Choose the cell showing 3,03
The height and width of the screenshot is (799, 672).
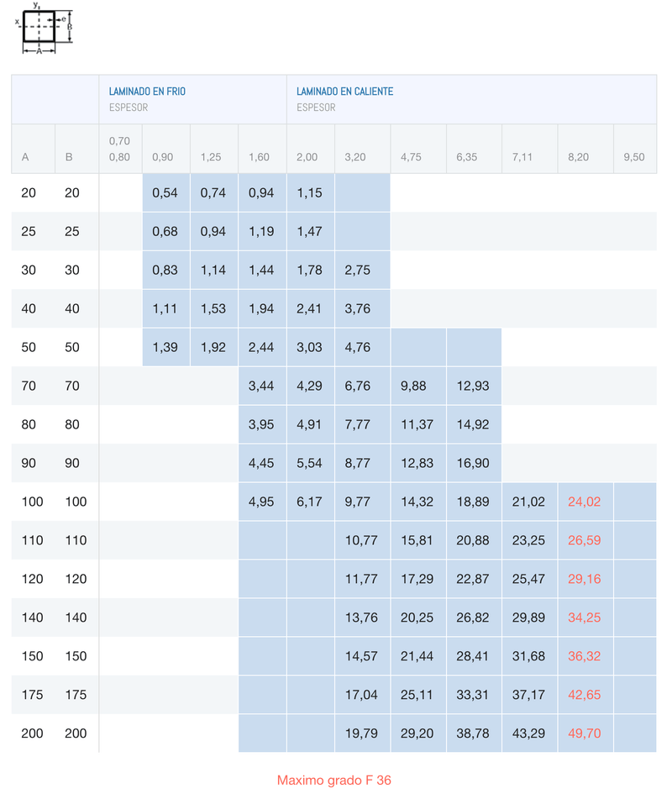point(309,347)
